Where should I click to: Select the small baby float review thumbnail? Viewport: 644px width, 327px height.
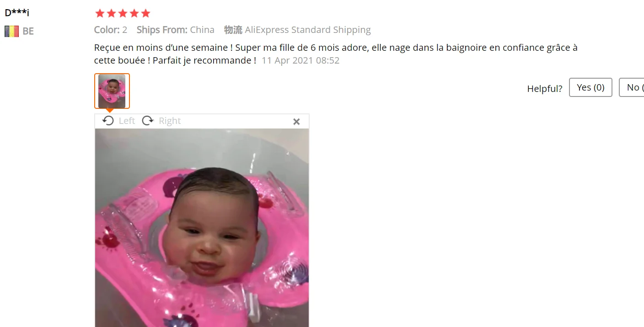112,91
